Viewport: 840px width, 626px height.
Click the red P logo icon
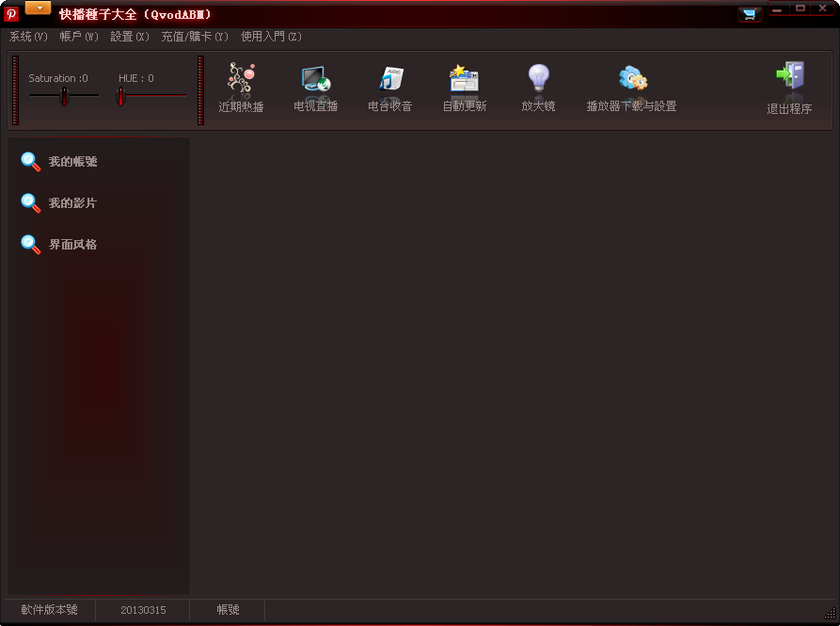(11, 14)
